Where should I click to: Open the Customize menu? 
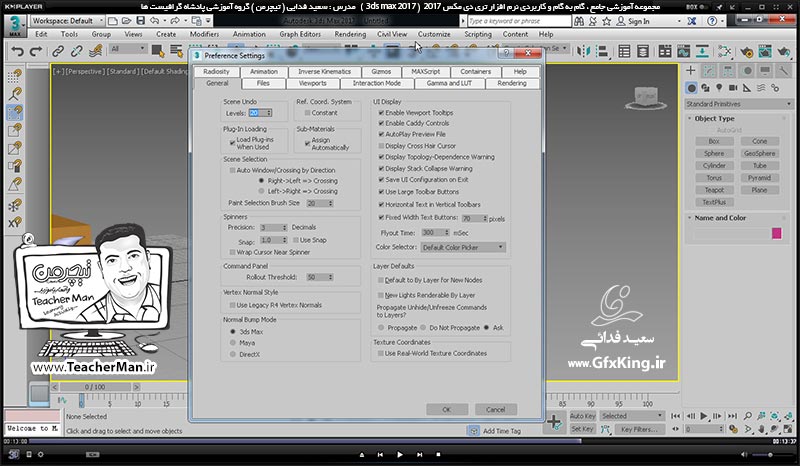pyautogui.click(x=434, y=34)
